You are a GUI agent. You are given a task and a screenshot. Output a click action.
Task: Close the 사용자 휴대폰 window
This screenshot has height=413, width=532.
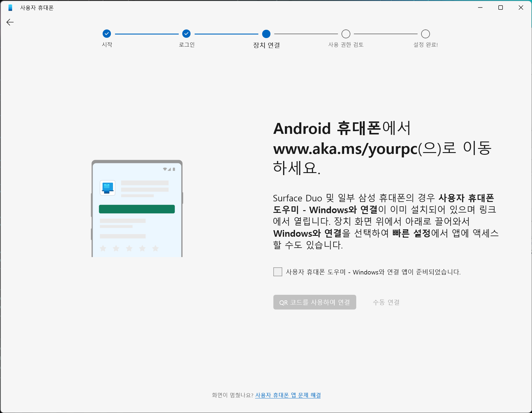(521, 8)
